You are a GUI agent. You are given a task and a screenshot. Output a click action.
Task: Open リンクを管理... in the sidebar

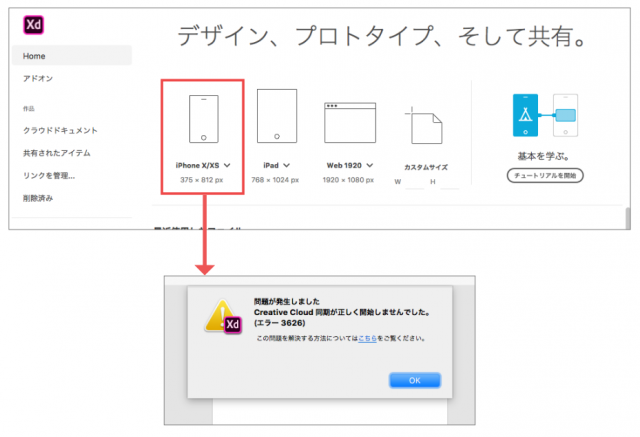click(x=49, y=176)
